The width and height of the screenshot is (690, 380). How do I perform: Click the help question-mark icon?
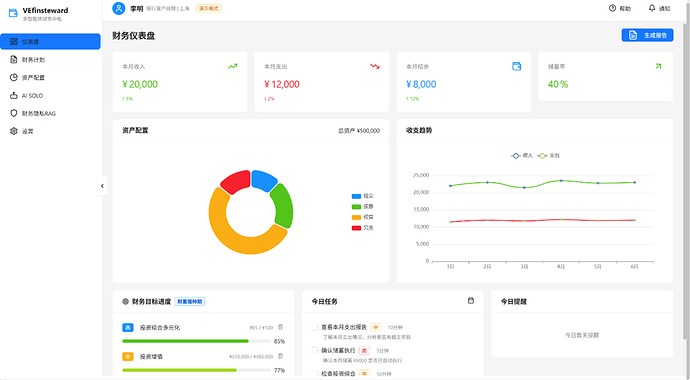[x=612, y=8]
